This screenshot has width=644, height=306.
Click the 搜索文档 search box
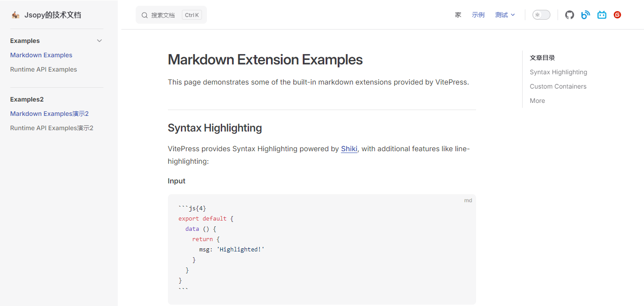point(171,15)
